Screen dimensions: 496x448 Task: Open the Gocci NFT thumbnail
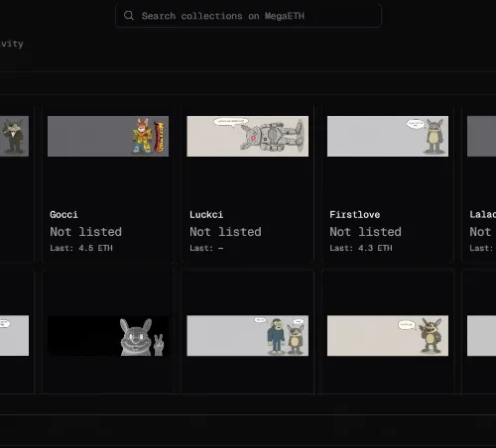point(108,136)
